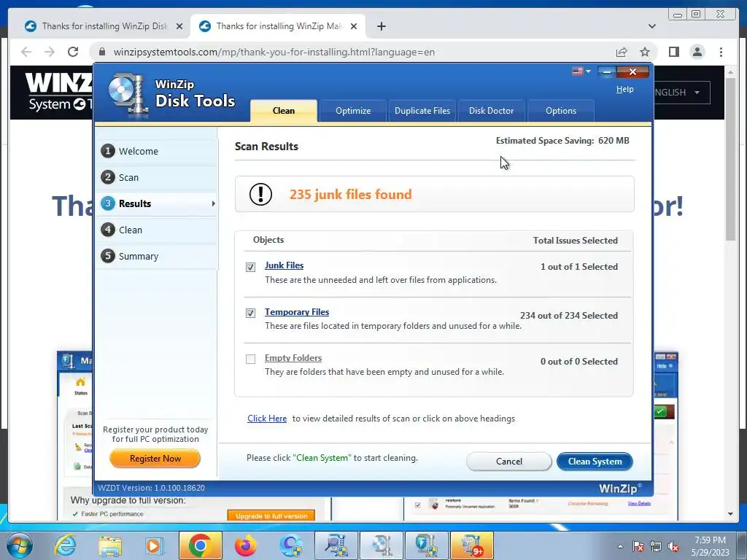Tick the Empty Folders checkbox

251,359
